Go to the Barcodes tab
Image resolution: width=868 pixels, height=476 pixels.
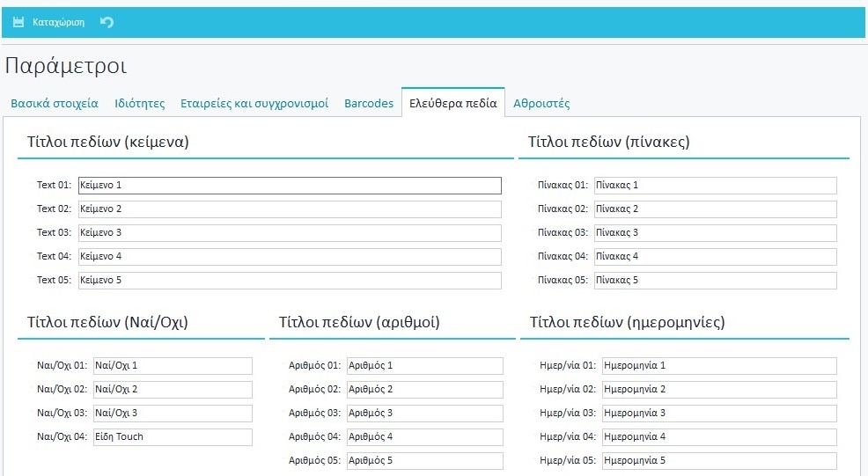369,103
